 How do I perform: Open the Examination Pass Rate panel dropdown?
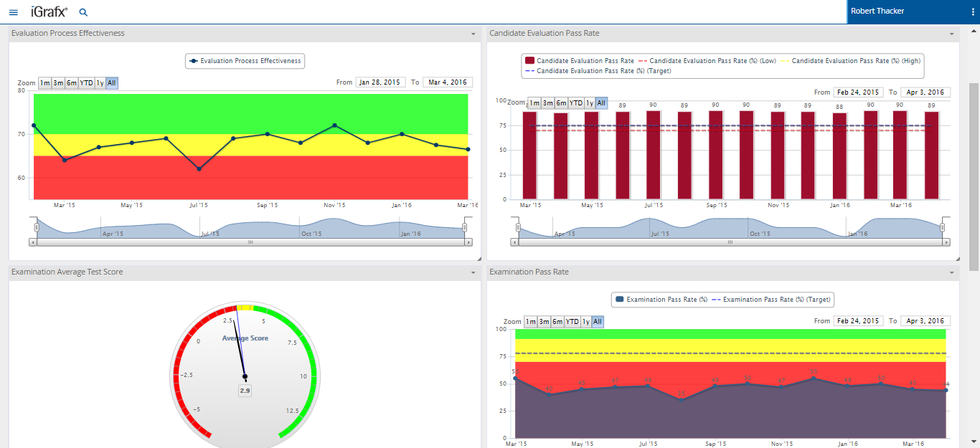pyautogui.click(x=951, y=272)
